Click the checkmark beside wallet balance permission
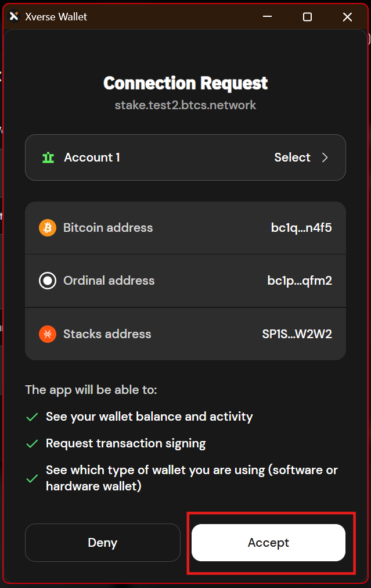 pyautogui.click(x=32, y=417)
